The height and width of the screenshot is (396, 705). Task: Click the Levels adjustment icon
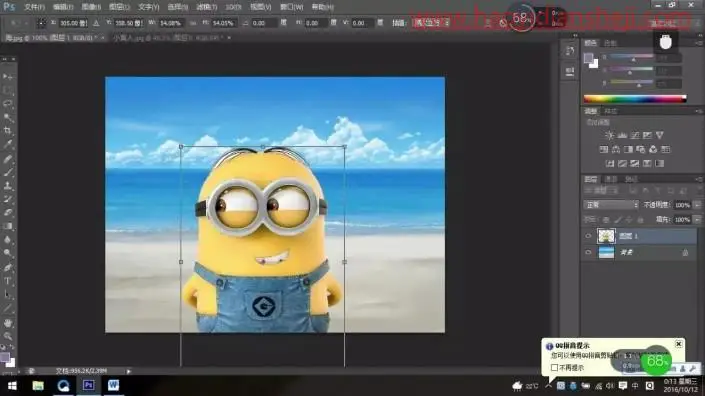[x=622, y=135]
